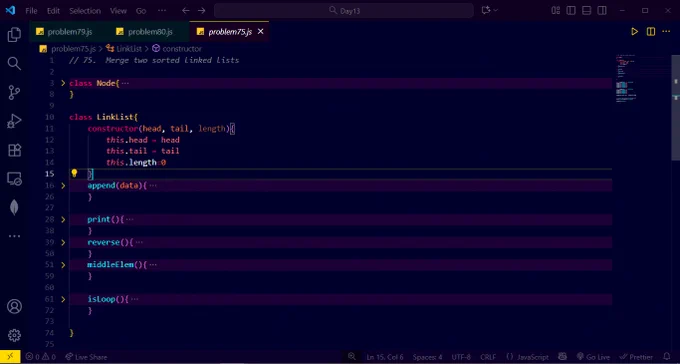Show errors and warnings in status bar

coord(40,357)
